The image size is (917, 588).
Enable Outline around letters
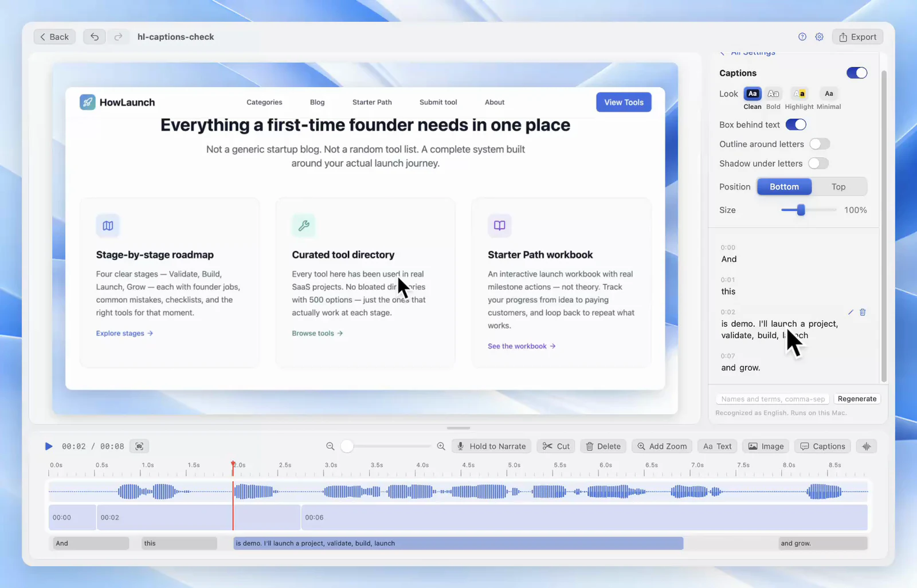point(820,144)
